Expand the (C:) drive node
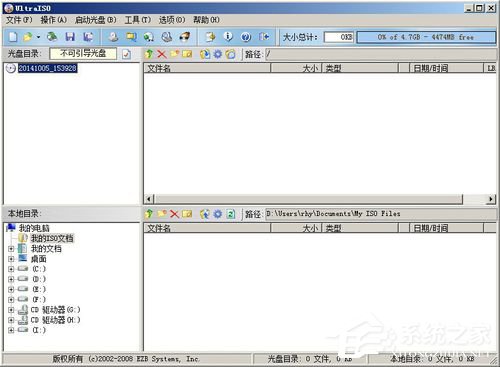The image size is (500, 367). [x=11, y=269]
